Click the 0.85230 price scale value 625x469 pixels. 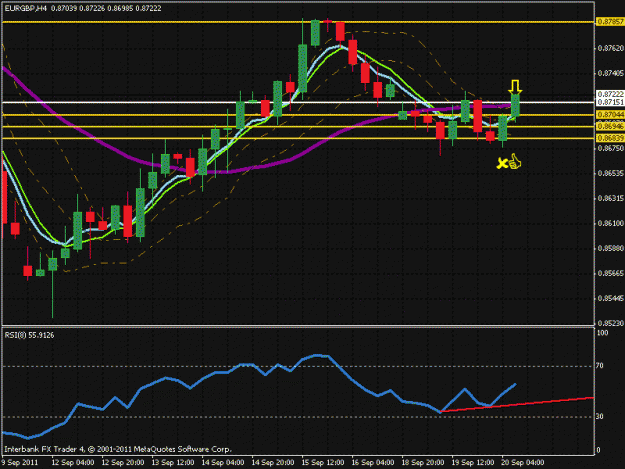pos(611,324)
